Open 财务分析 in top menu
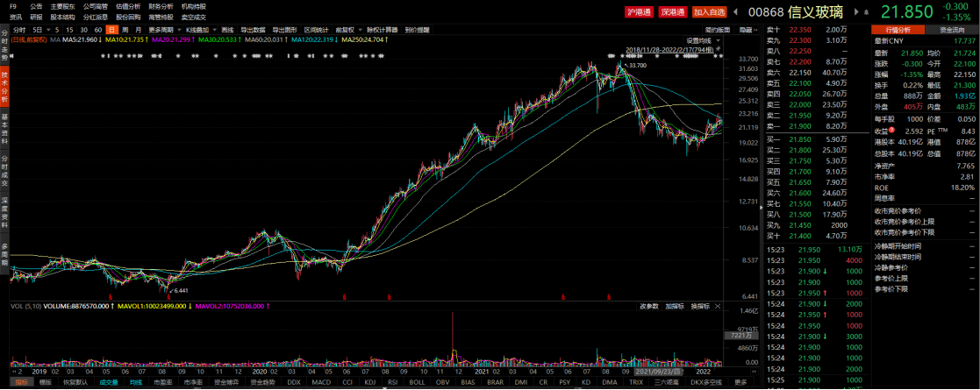Viewport: 980px width, 390px height. 161,6
